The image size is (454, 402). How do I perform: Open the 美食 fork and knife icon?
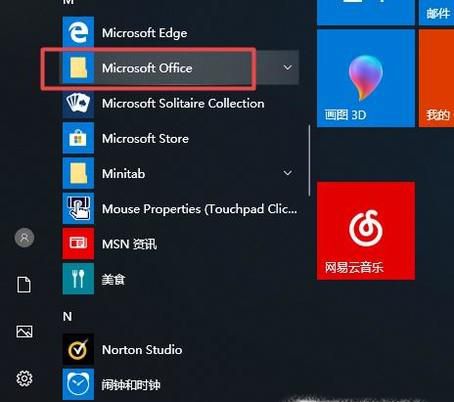78,279
